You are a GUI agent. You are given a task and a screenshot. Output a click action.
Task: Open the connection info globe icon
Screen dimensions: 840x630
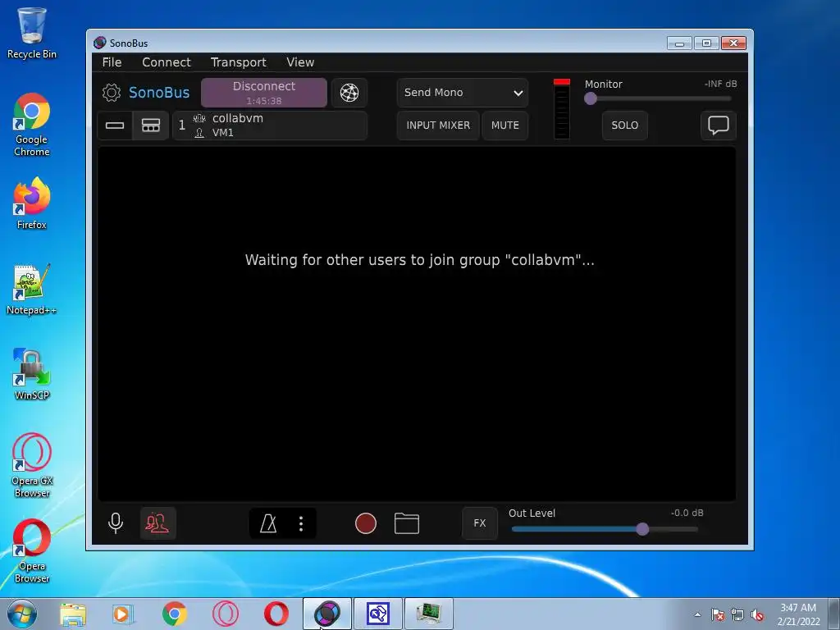(x=349, y=93)
